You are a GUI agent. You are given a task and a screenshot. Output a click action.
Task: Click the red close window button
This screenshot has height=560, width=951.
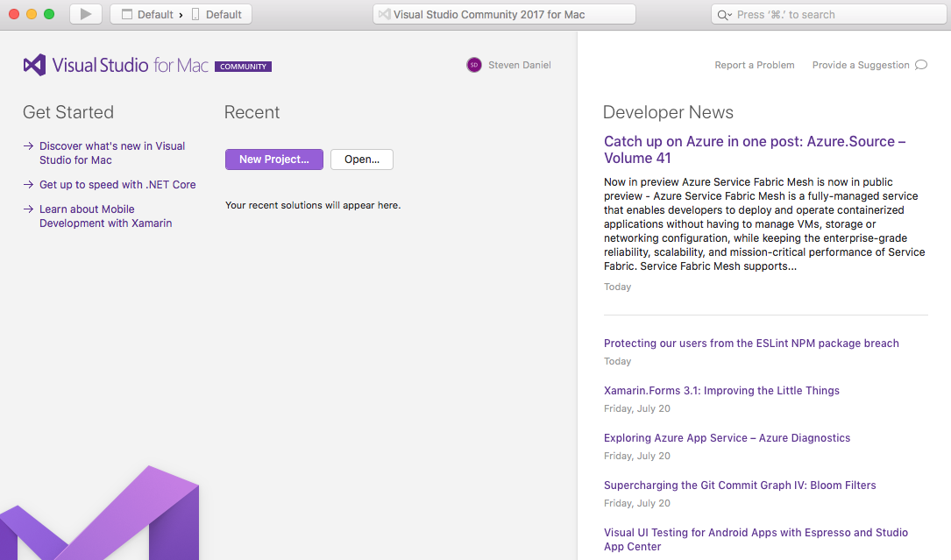[x=14, y=14]
